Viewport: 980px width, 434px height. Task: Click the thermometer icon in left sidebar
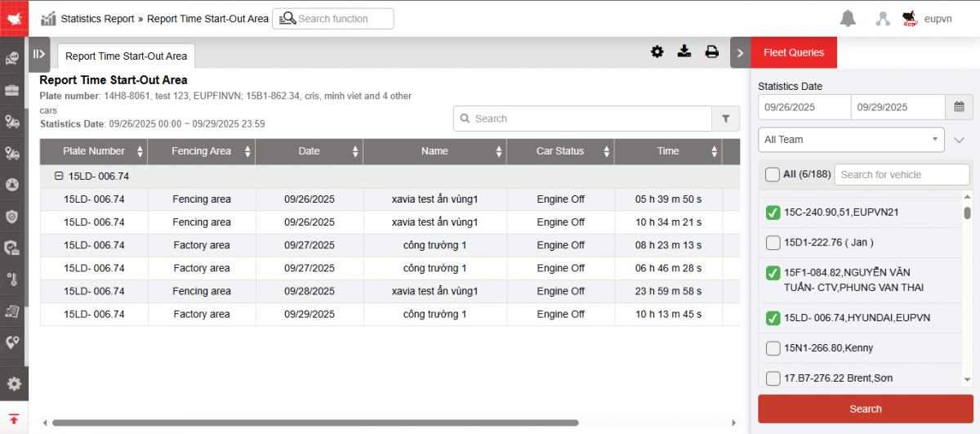point(12,279)
